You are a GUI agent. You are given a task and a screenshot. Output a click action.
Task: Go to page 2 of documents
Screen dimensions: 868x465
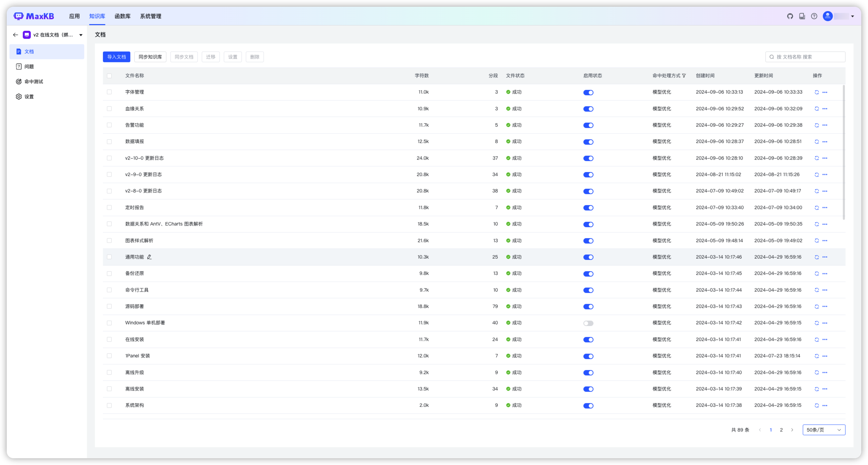tap(781, 430)
